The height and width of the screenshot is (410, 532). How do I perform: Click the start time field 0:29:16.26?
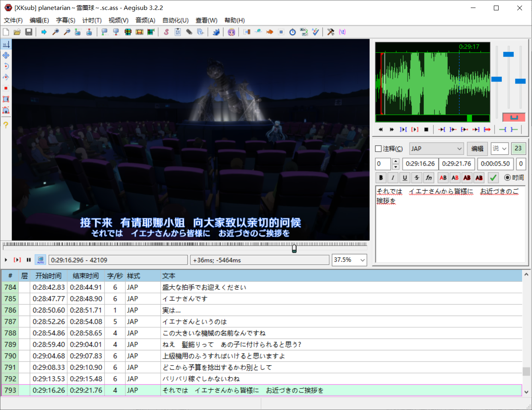(420, 164)
